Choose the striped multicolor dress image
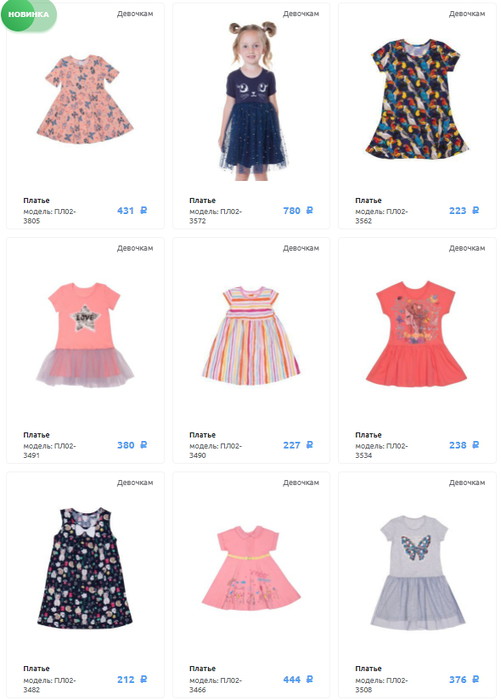This screenshot has height=700, width=501. [251, 336]
